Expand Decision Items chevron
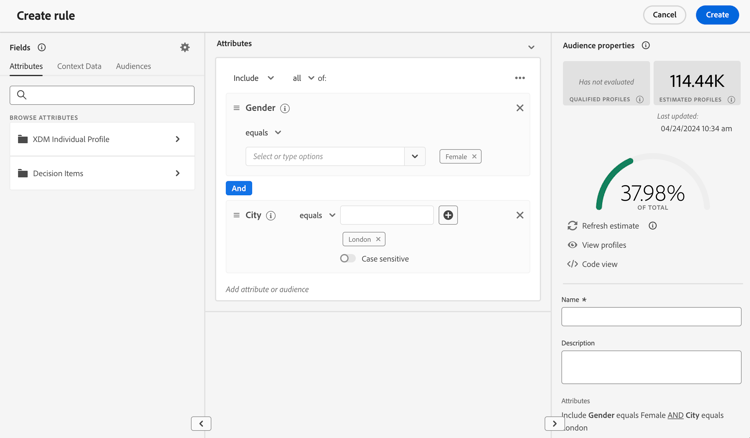 pos(177,173)
